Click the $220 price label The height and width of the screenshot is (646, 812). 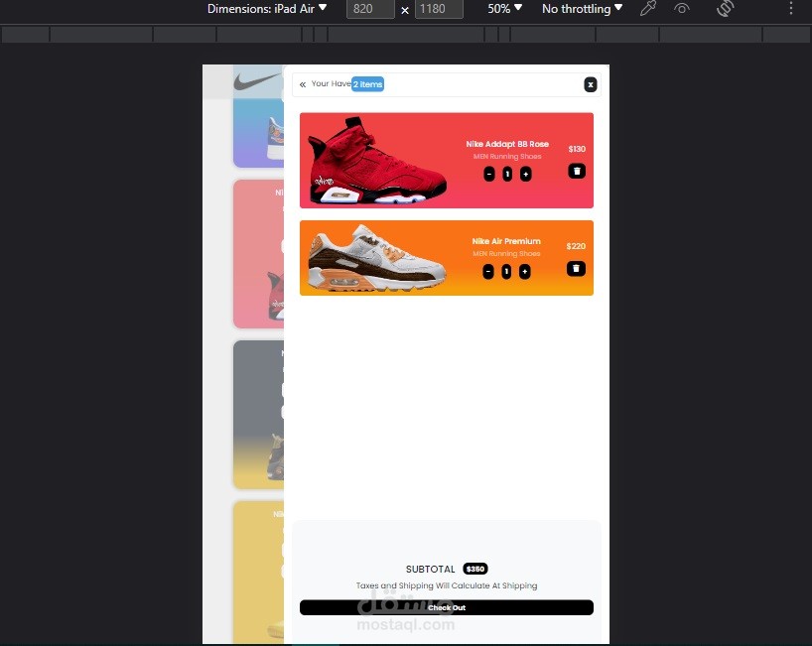click(576, 246)
